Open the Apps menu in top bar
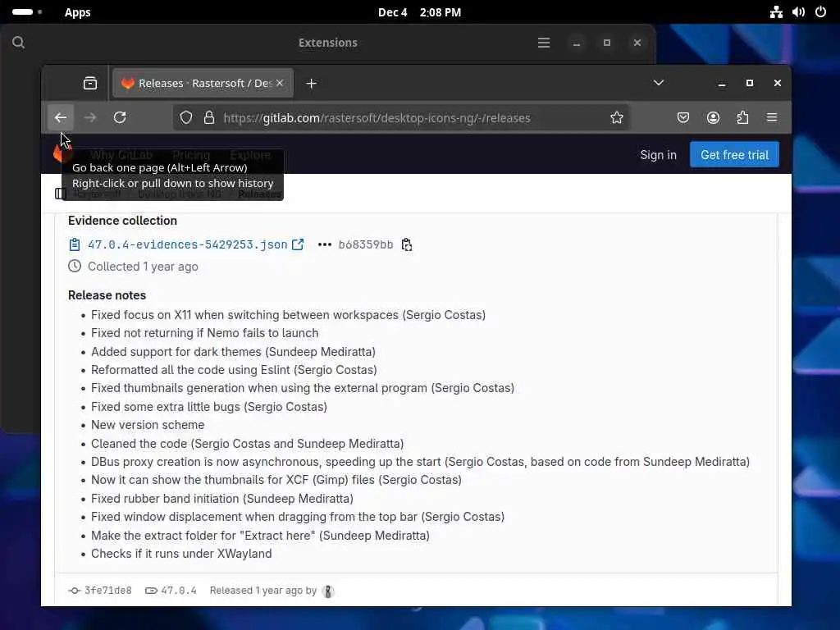The image size is (840, 630). [x=78, y=12]
